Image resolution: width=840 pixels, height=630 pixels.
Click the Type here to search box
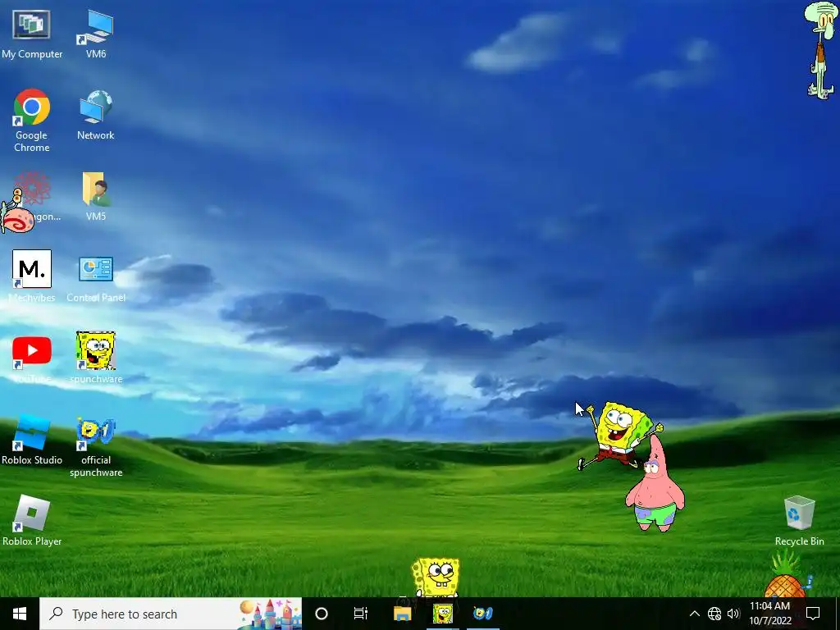point(171,614)
